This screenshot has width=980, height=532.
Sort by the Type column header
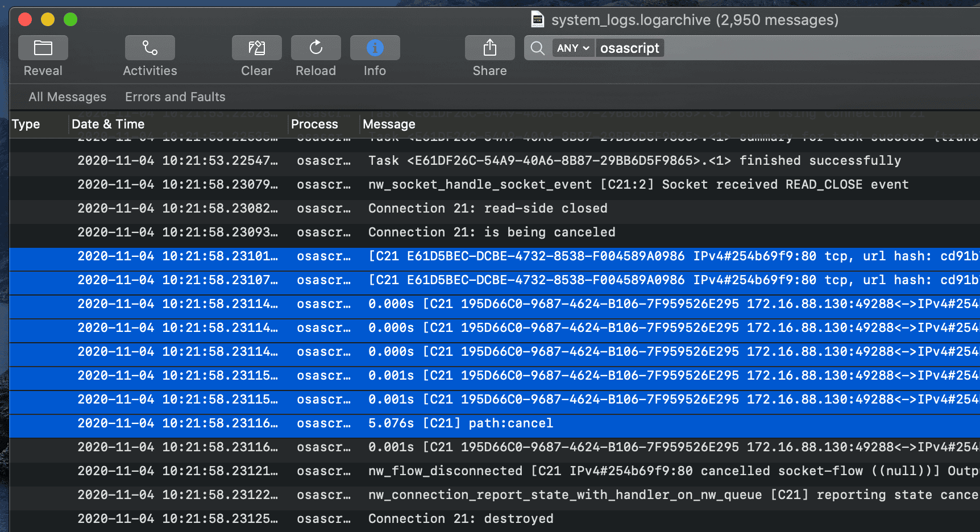[x=26, y=124]
